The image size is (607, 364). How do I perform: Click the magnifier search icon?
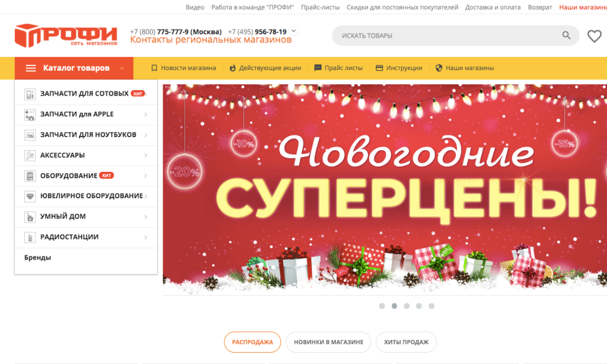pyautogui.click(x=566, y=36)
